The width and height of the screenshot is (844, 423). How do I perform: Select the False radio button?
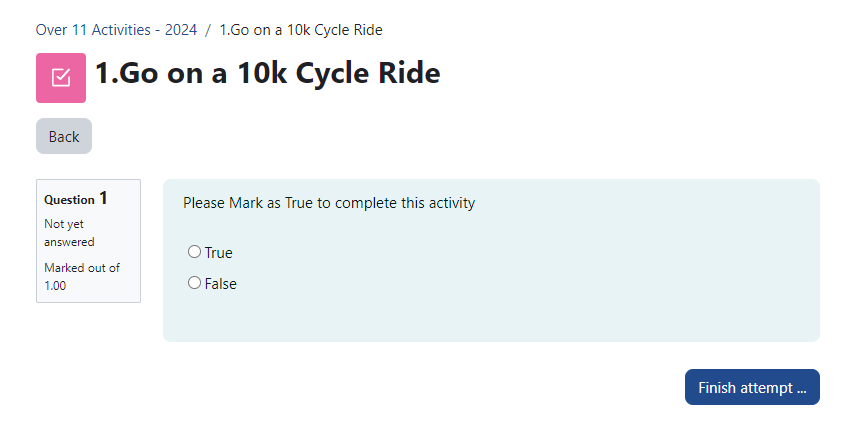(194, 283)
